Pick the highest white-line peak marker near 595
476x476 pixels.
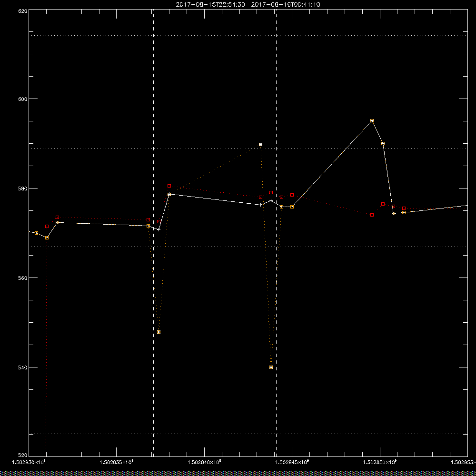click(x=372, y=121)
